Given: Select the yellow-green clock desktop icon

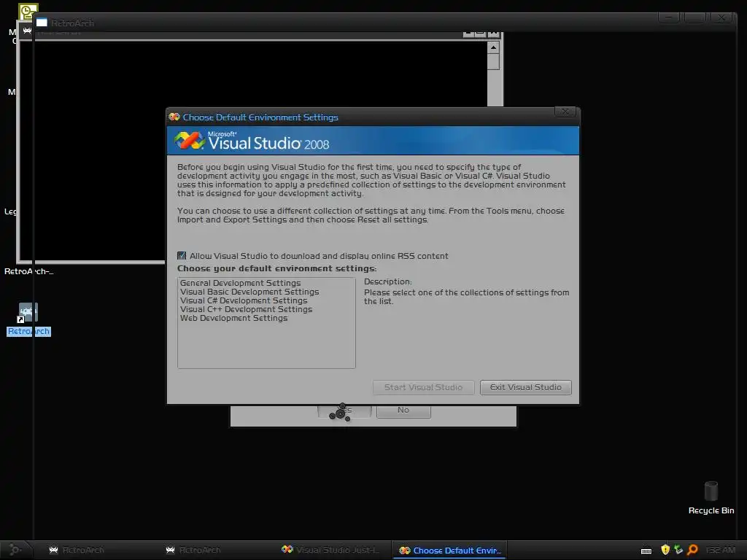Looking at the screenshot, I should (28, 11).
